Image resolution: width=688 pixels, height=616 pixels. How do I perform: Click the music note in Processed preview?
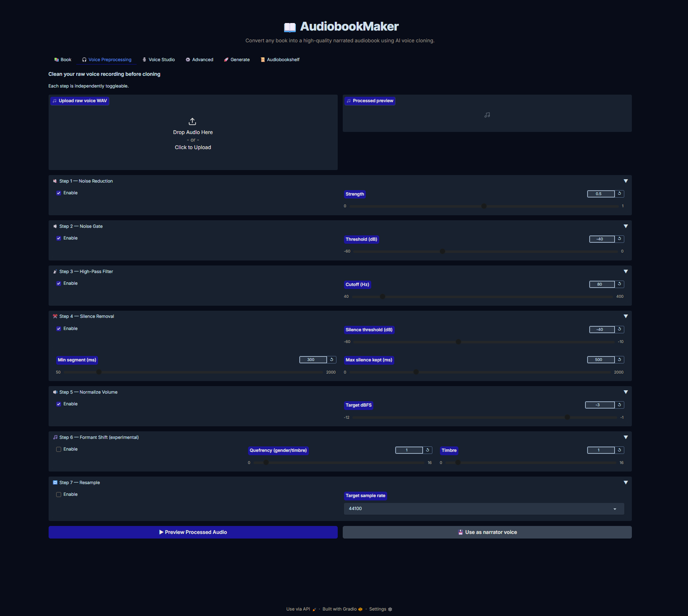pos(487,115)
